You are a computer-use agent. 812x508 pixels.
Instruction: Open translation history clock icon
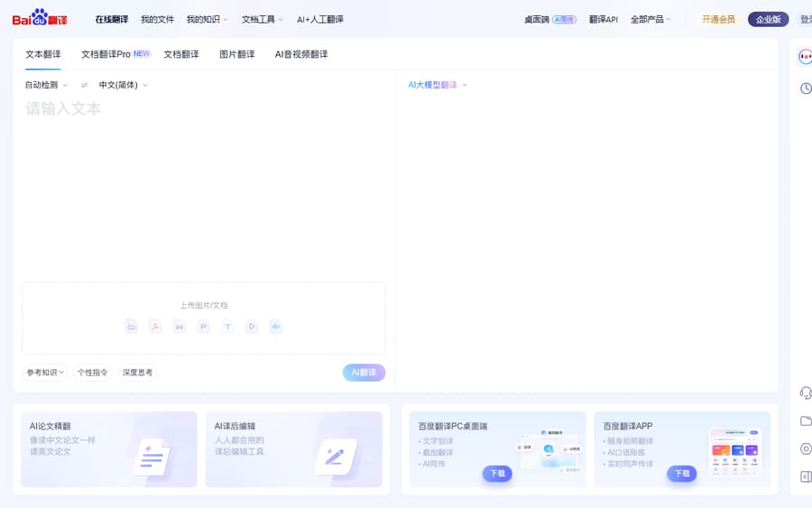click(x=806, y=88)
